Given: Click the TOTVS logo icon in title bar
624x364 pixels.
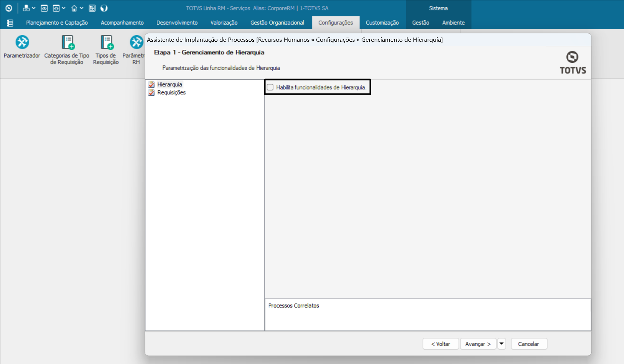Looking at the screenshot, I should [x=8, y=8].
